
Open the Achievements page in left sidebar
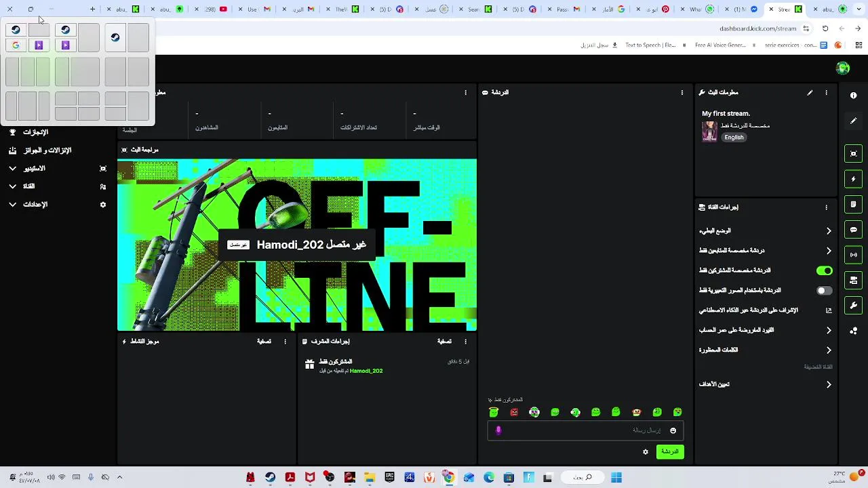click(35, 132)
